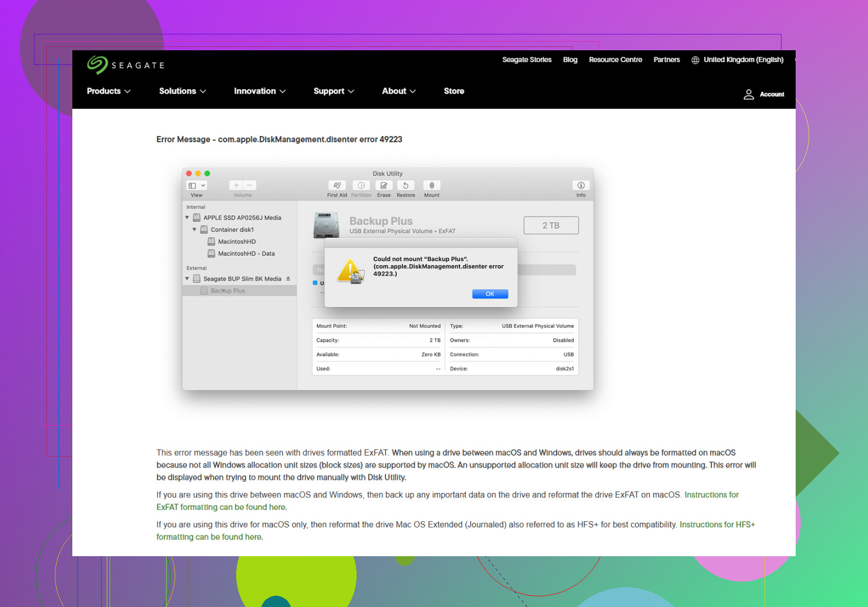
Task: Click the Seagate logo
Action: tap(125, 65)
